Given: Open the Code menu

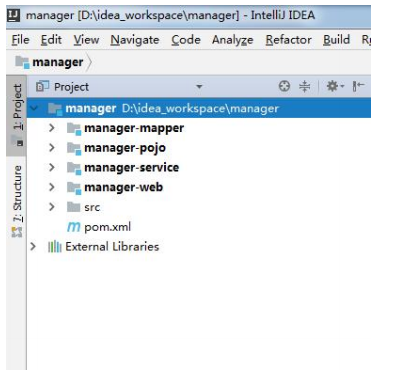Looking at the screenshot, I should 186,40.
